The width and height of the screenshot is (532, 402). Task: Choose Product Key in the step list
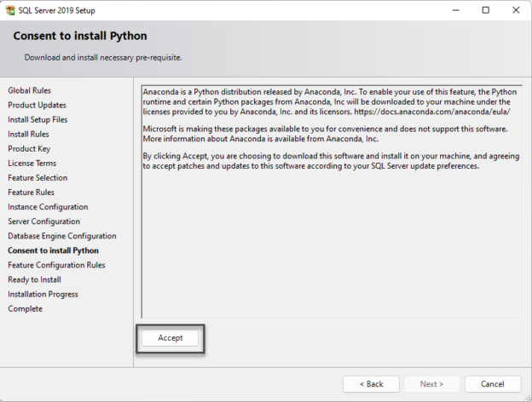click(x=29, y=148)
